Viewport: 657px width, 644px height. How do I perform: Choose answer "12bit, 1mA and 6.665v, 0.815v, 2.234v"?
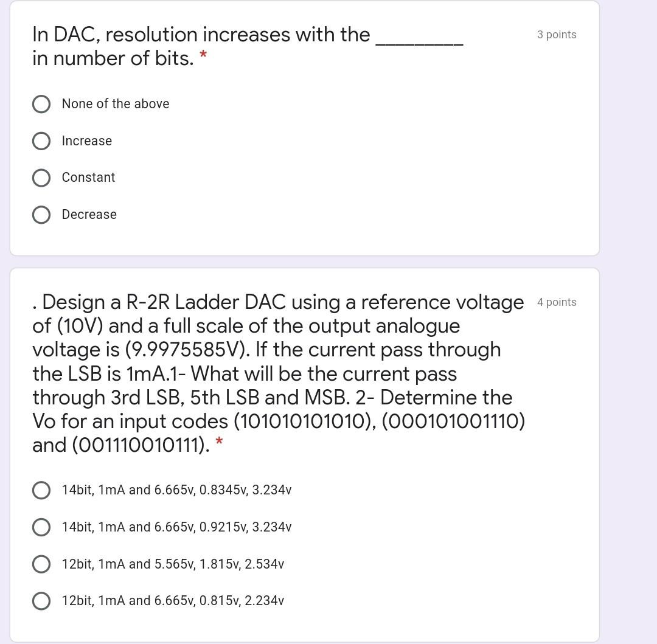coord(41,600)
